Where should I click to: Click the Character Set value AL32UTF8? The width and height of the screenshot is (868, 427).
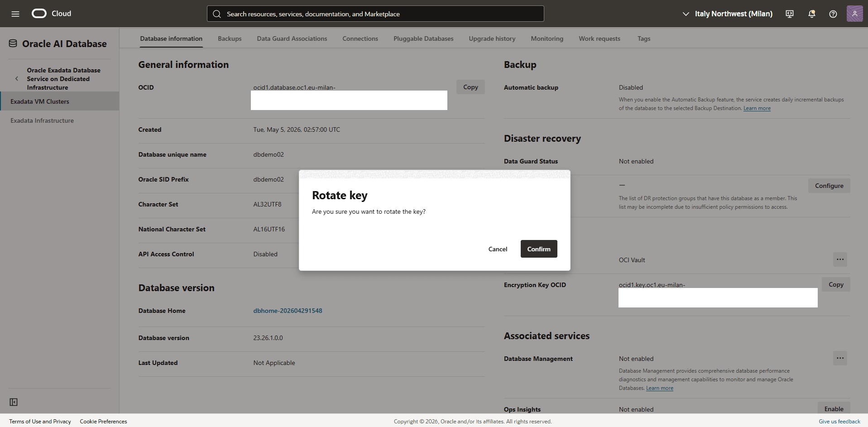point(267,204)
